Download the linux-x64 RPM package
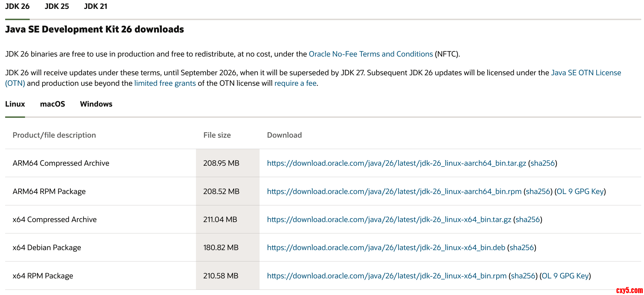Viewport: 644px width, 295px height. tap(387, 276)
